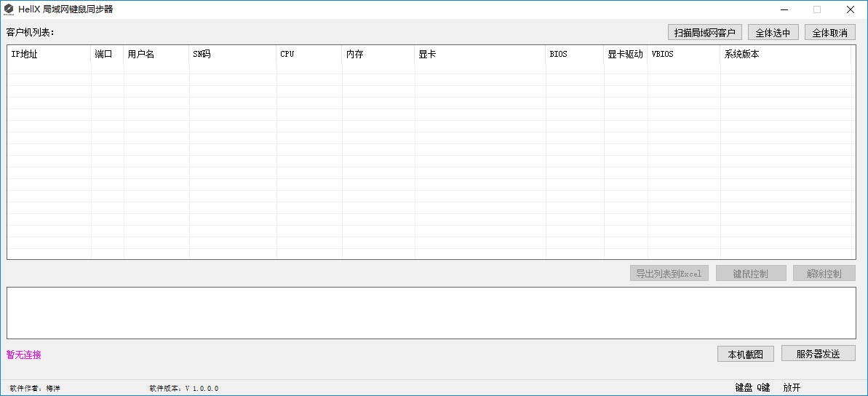Click the 解除控制 button

(824, 274)
